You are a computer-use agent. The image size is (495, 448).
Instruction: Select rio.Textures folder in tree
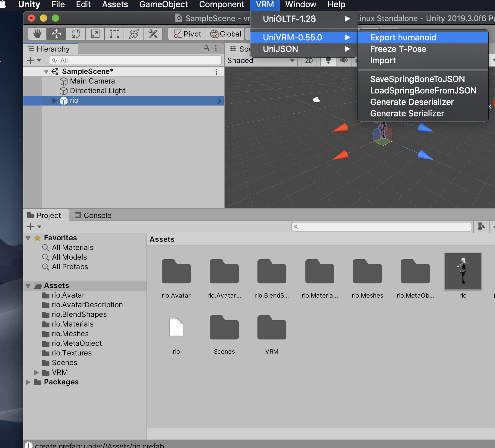point(72,353)
